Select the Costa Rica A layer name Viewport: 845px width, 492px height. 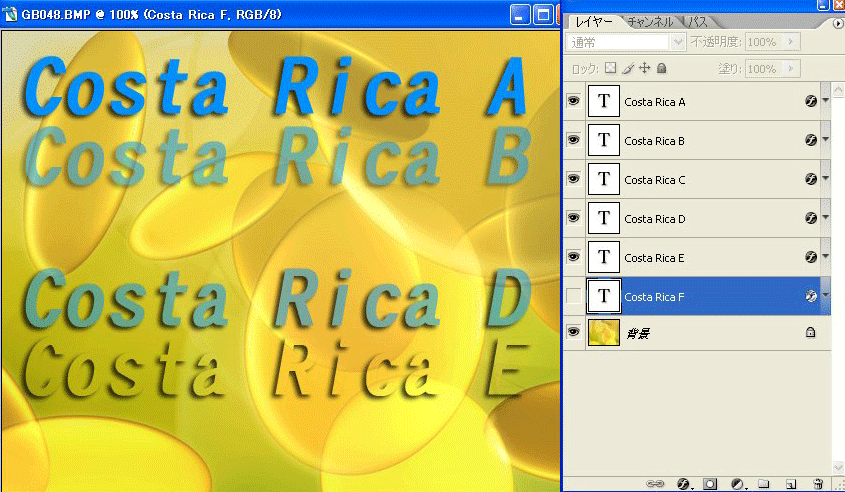[655, 102]
